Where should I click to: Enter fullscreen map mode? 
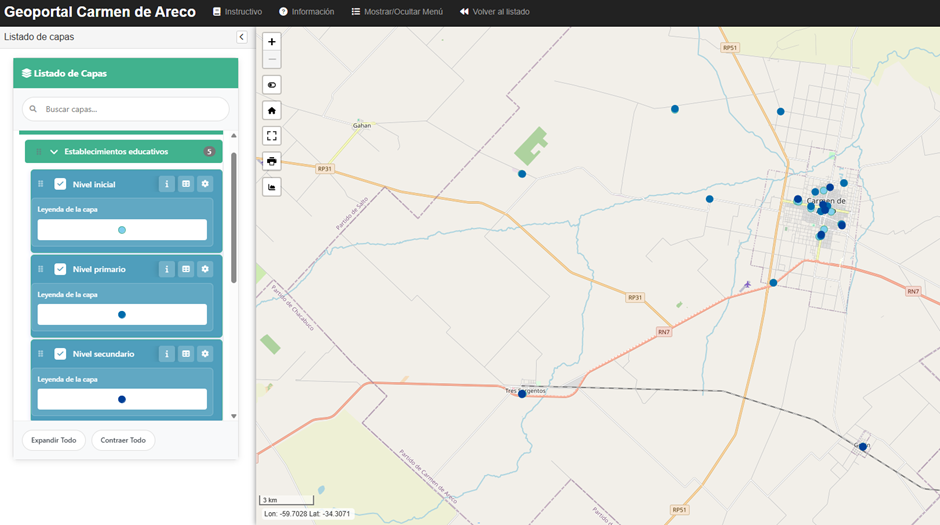point(272,135)
